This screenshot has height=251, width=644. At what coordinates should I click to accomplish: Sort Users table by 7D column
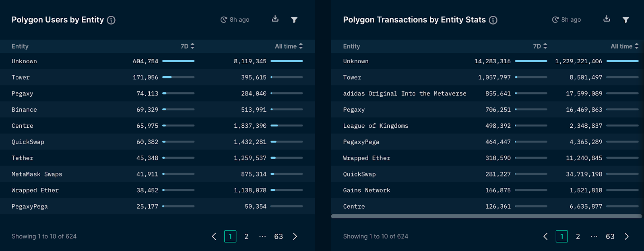pos(188,46)
